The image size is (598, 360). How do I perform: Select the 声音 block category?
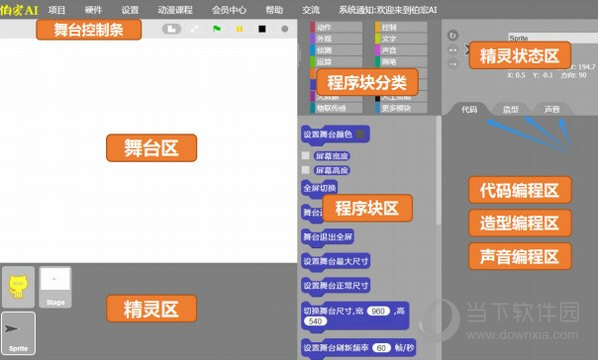pyautogui.click(x=401, y=50)
